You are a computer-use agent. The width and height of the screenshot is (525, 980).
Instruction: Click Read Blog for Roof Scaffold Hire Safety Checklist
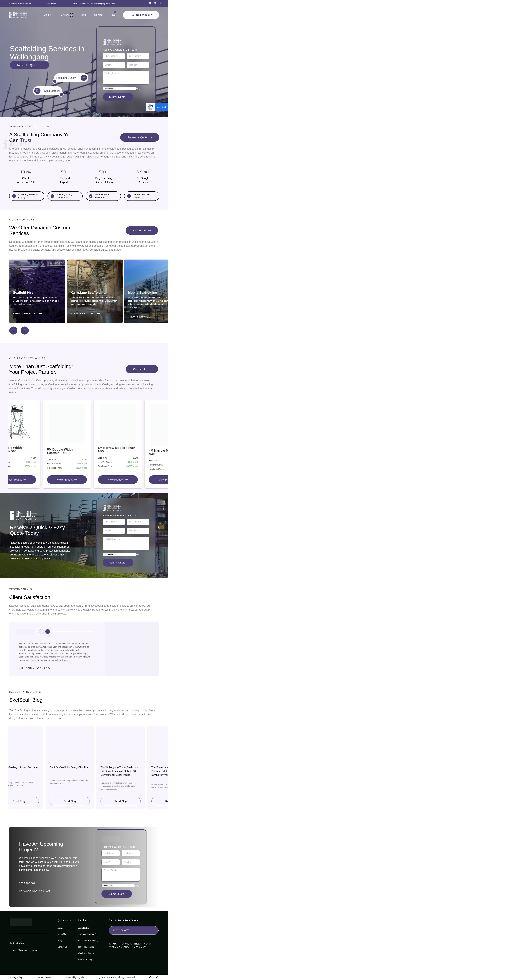(x=70, y=801)
